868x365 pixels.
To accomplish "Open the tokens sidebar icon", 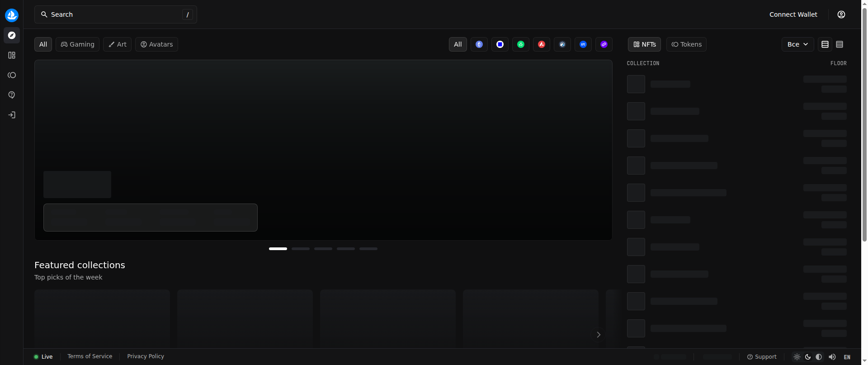I will [x=12, y=75].
